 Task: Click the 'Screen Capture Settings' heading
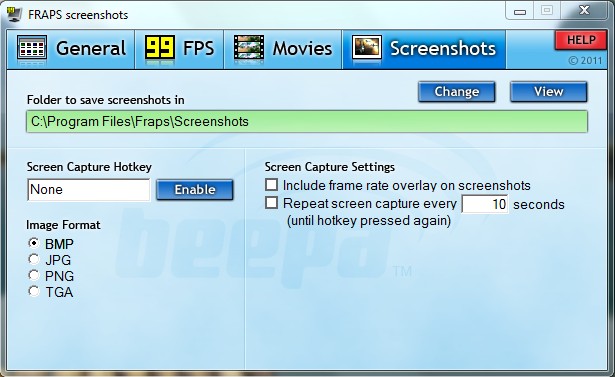pos(329,167)
